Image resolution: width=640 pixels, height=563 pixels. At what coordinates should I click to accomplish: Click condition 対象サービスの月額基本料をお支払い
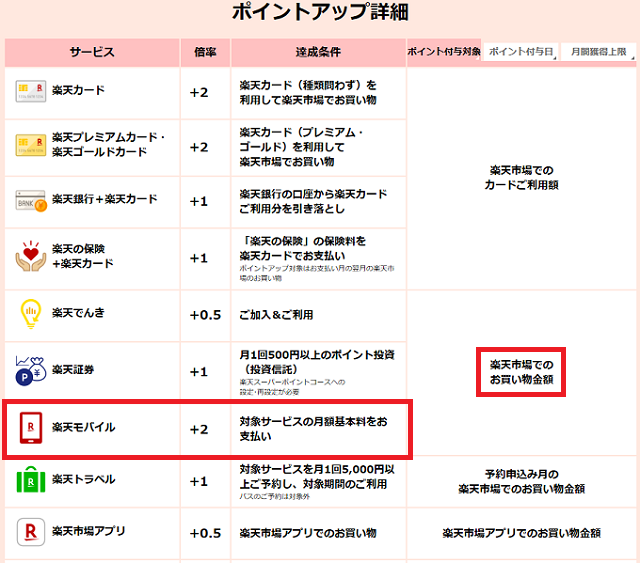[313, 429]
